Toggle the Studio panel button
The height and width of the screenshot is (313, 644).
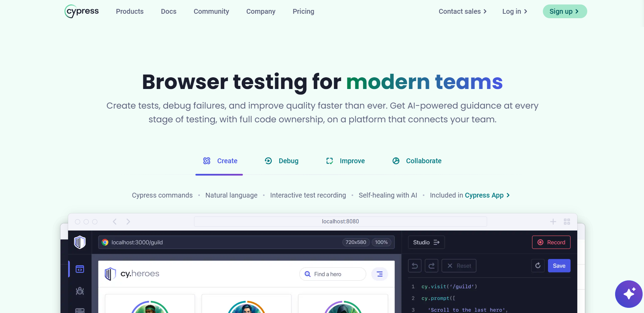click(426, 242)
